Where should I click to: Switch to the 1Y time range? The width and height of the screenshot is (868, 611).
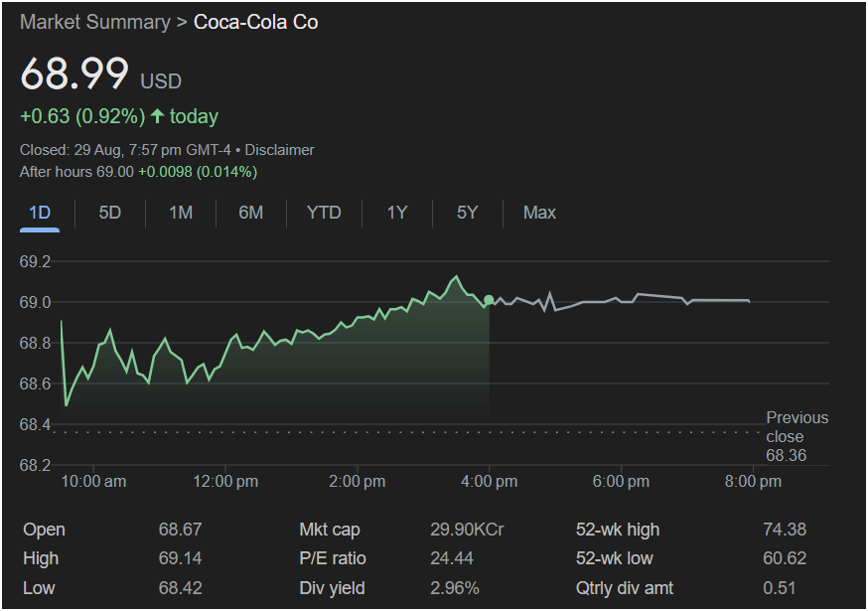[x=397, y=213]
